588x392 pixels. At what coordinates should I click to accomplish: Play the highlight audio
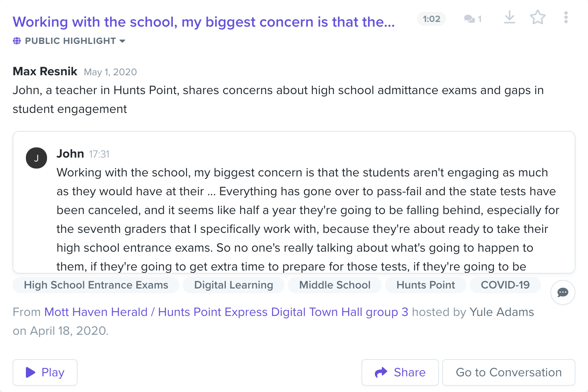click(45, 372)
